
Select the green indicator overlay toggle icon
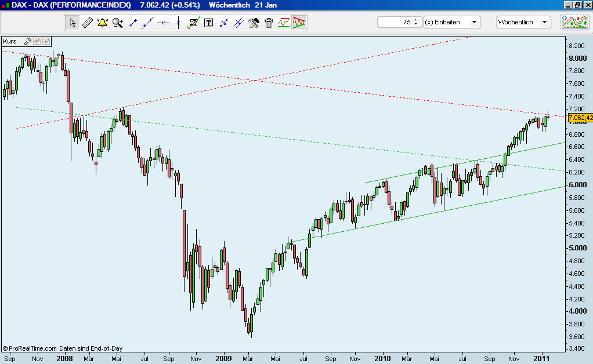[283, 22]
